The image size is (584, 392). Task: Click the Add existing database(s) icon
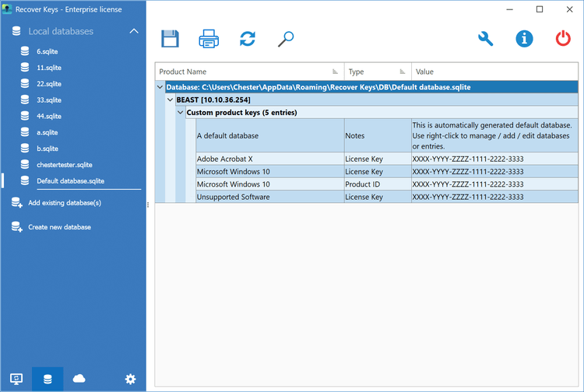coord(17,202)
